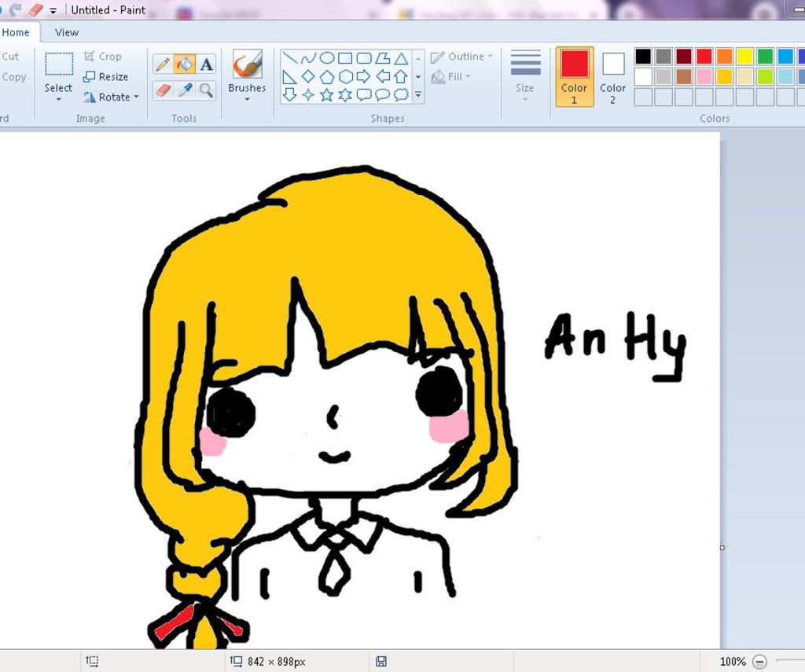
Task: Click the save icon in the status bar
Action: (381, 661)
